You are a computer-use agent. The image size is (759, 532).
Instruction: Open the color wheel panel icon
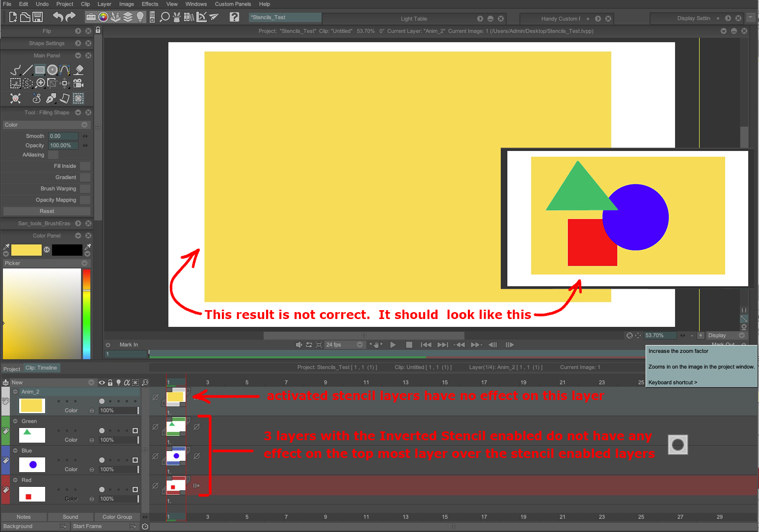coord(103,17)
